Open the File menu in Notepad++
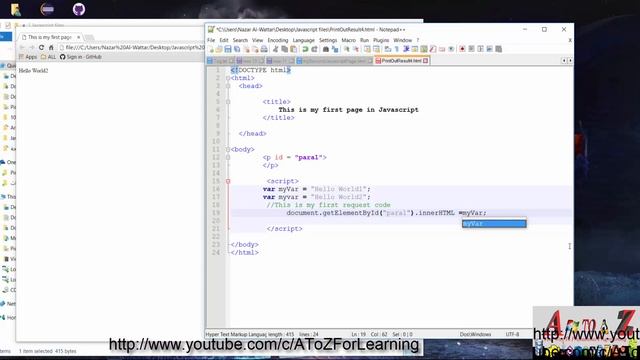 click(211, 40)
